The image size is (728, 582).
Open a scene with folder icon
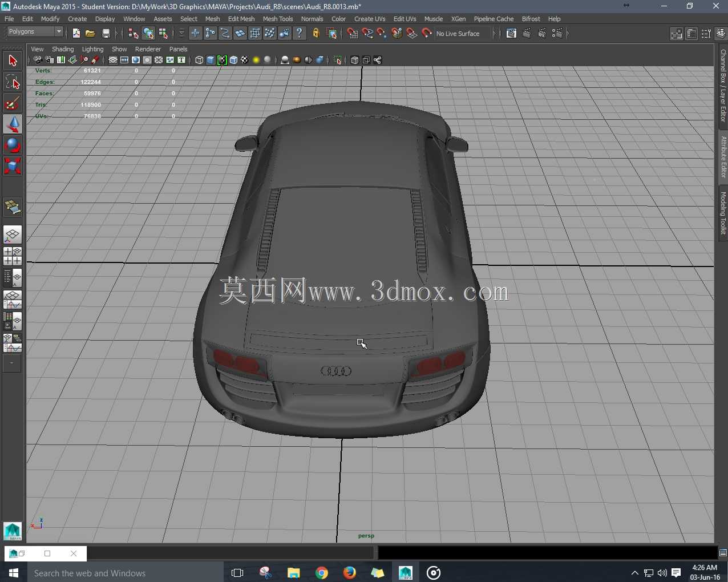(90, 34)
